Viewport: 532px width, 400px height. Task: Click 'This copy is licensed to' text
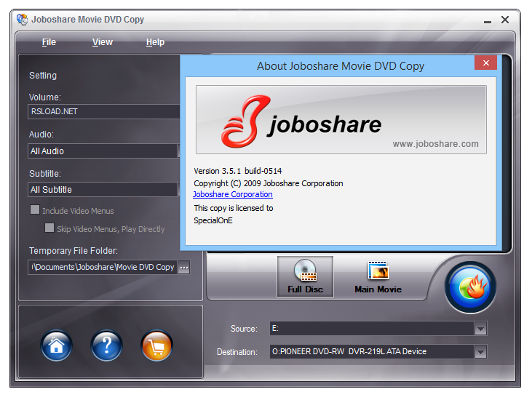pos(234,208)
